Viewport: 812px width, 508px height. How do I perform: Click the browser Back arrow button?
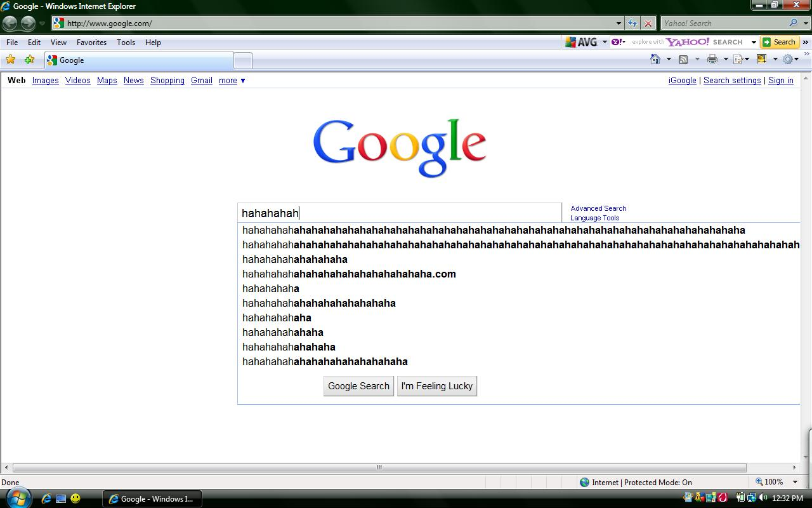(x=10, y=23)
